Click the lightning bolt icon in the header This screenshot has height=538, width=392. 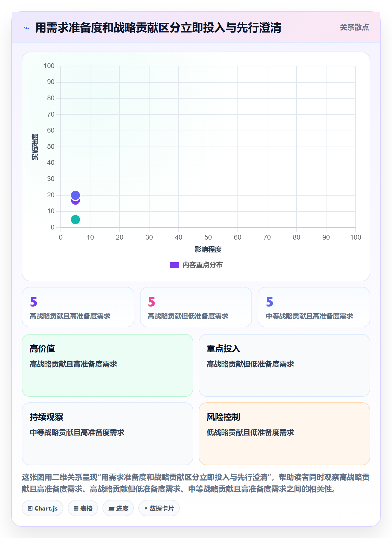point(27,28)
